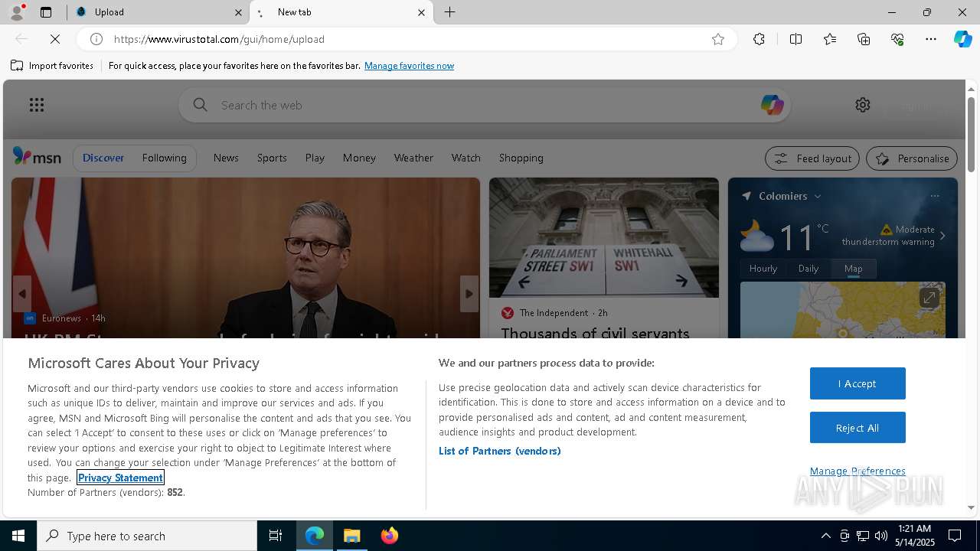Expand the weather map view
Screen dimensions: 980x551
pyautogui.click(x=929, y=297)
